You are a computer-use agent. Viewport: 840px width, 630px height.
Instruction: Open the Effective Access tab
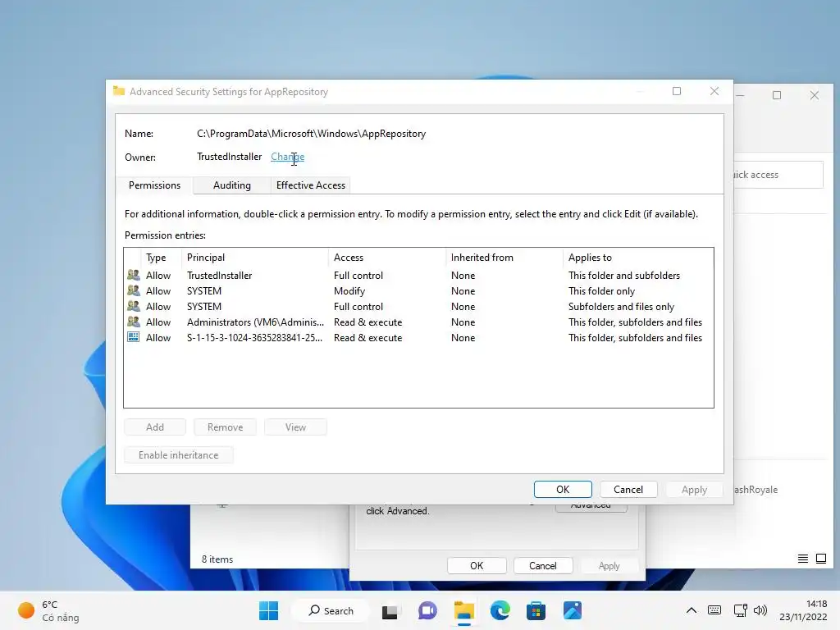[310, 185]
